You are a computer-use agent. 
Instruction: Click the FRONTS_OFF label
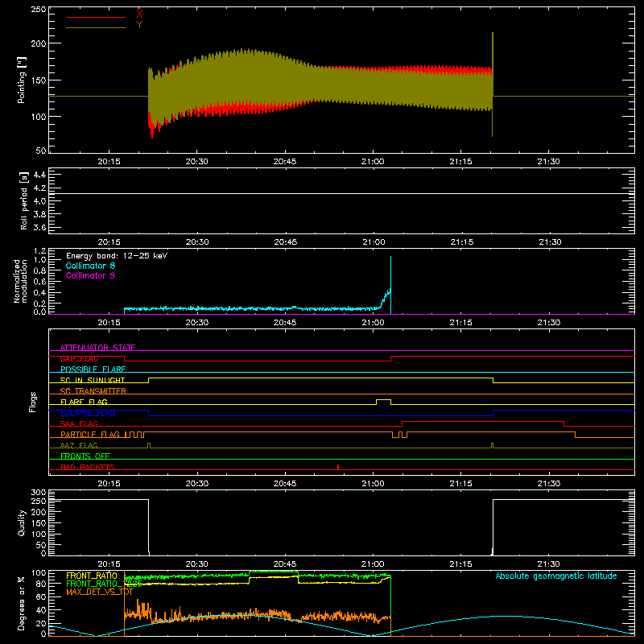[x=85, y=456]
